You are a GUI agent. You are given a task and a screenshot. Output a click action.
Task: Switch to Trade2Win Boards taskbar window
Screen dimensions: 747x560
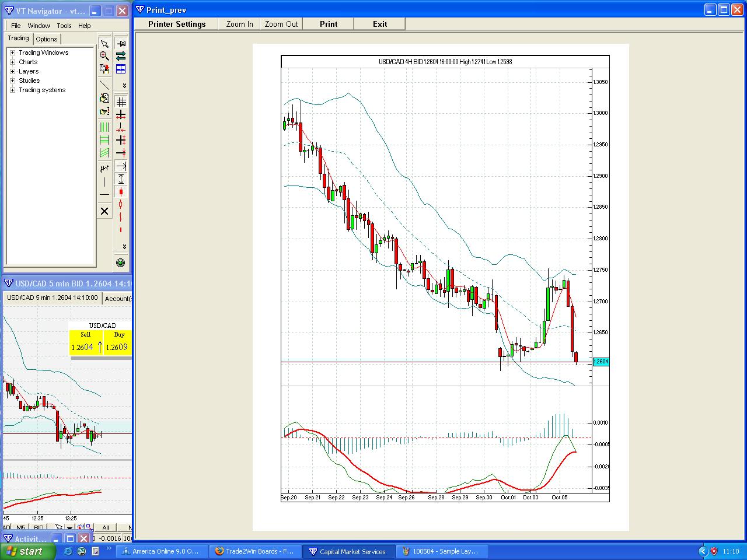point(254,551)
